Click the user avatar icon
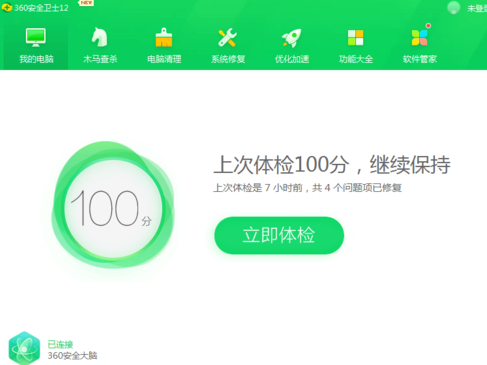Image resolution: width=487 pixels, height=365 pixels. (454, 8)
